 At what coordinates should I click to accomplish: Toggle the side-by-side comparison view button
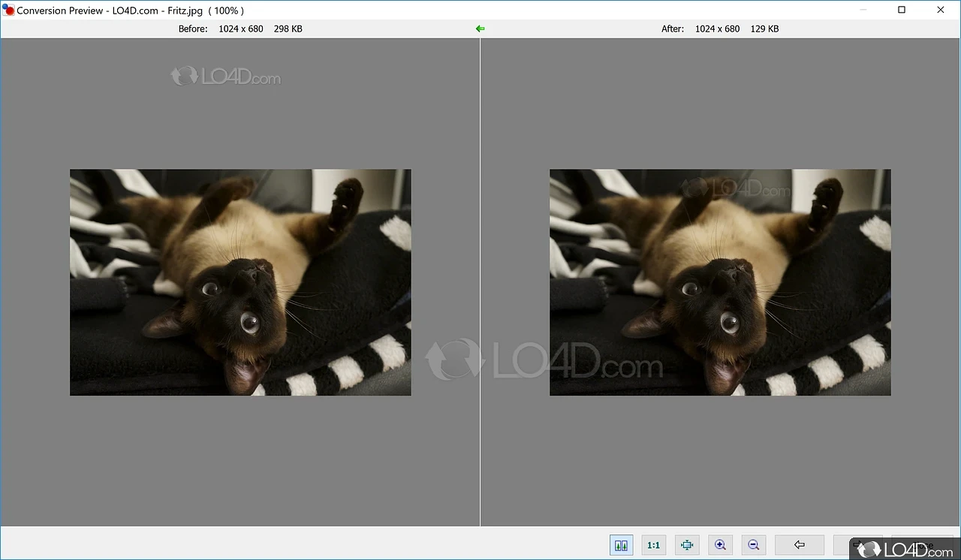621,545
